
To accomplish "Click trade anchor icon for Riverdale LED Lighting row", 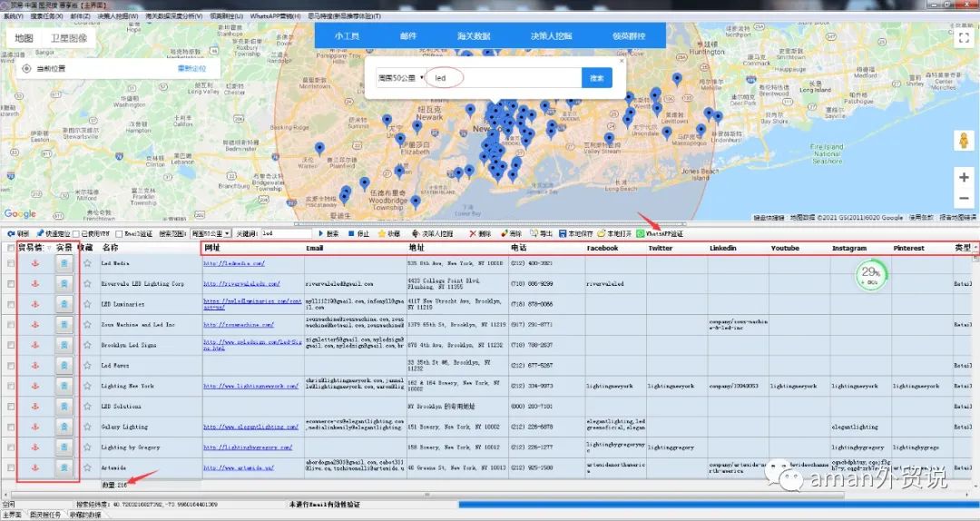I will (x=35, y=283).
